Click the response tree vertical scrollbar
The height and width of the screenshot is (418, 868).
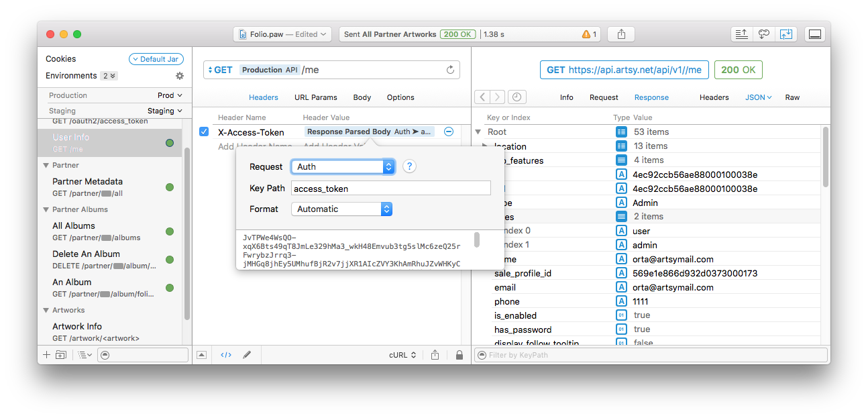click(x=825, y=156)
